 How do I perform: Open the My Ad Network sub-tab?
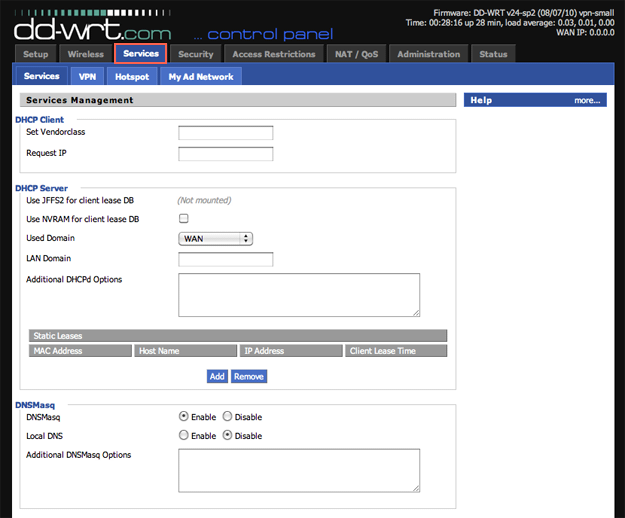click(x=201, y=77)
